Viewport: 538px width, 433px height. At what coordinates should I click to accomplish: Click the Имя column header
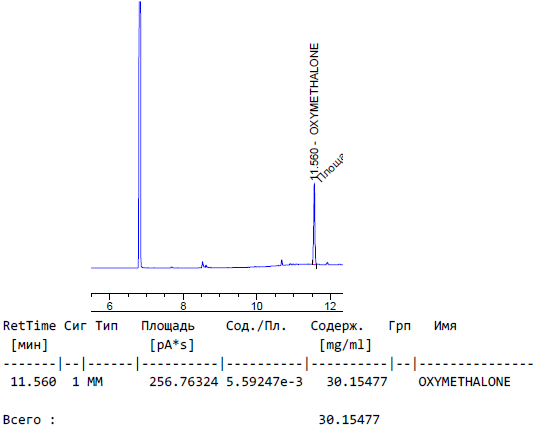pyautogui.click(x=445, y=326)
